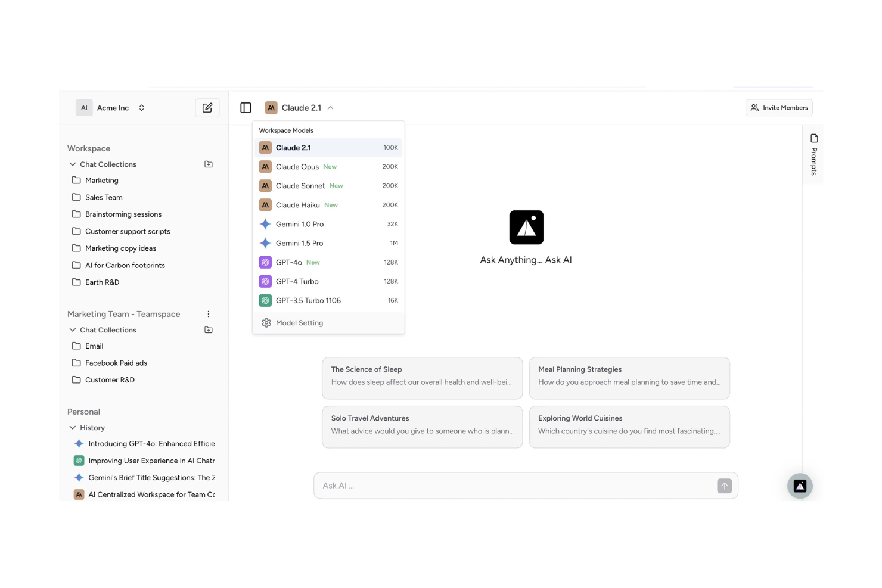Open the Acme Inc workspace switcher
Image resolution: width=882 pixels, height=588 pixels.
pyautogui.click(x=141, y=108)
